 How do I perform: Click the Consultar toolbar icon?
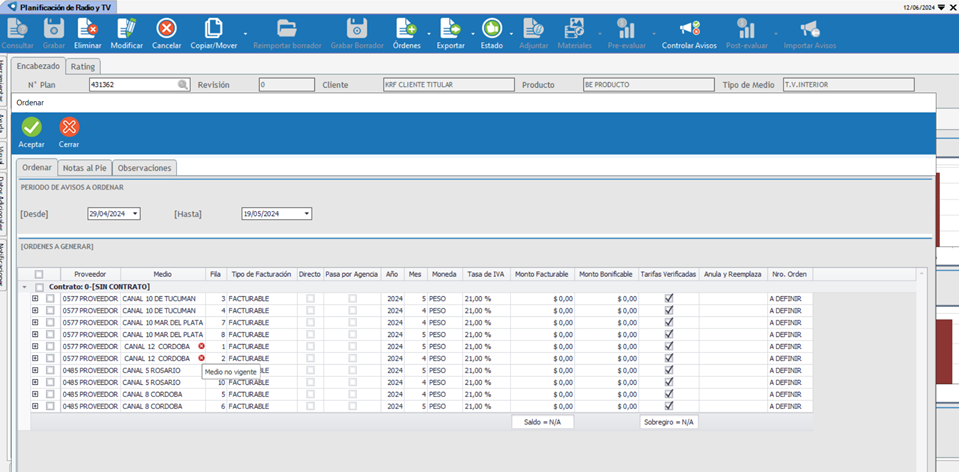click(17, 28)
